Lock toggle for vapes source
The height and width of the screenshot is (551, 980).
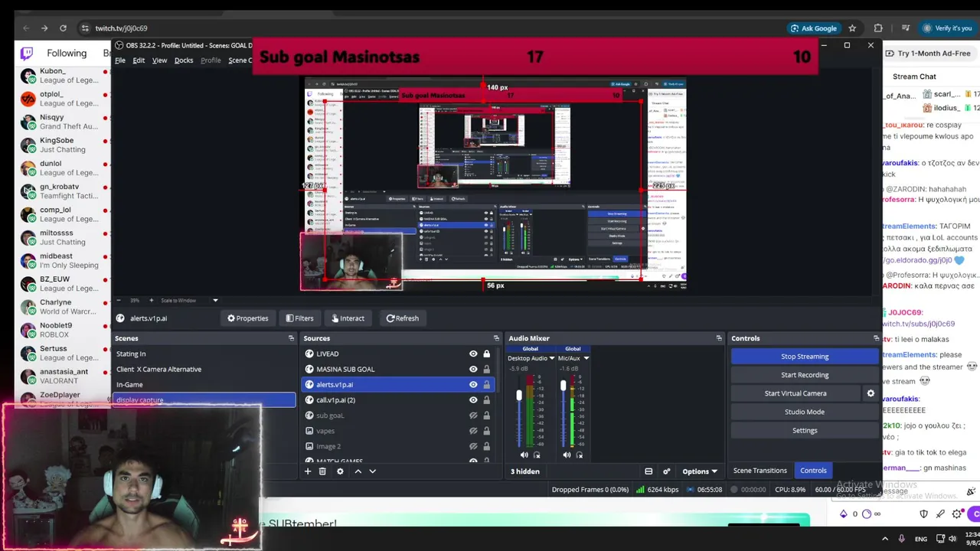(486, 431)
